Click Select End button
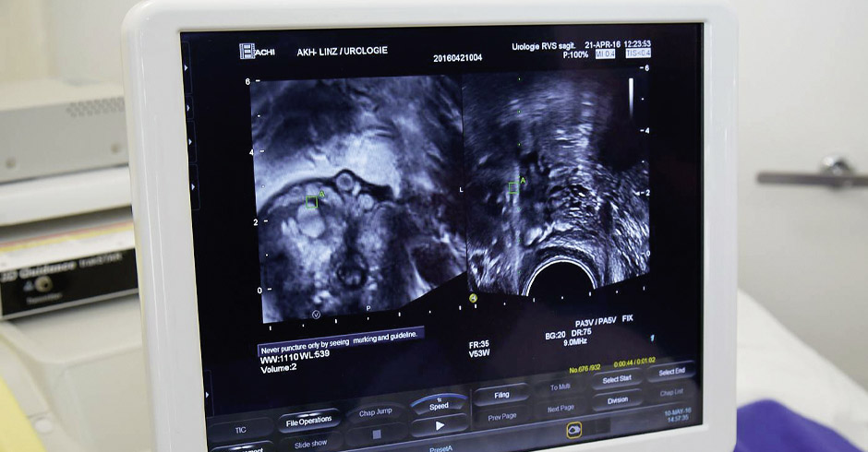Screen dimensions: 868x452 pos(671,372)
